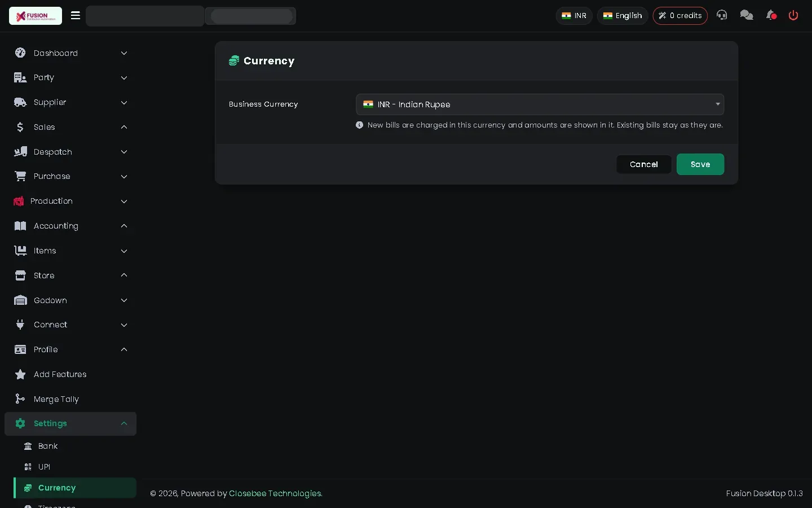The image size is (812, 508).
Task: Click the 0 credits badge
Action: (x=680, y=16)
